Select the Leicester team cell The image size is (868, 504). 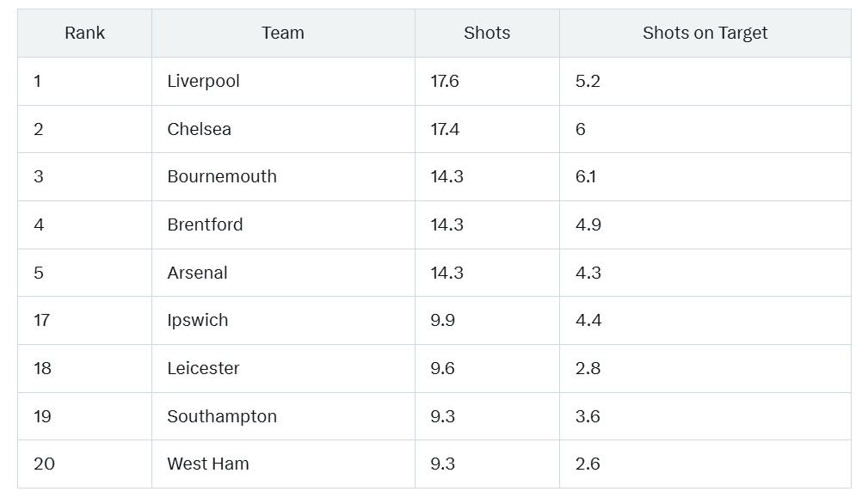pyautogui.click(x=283, y=368)
